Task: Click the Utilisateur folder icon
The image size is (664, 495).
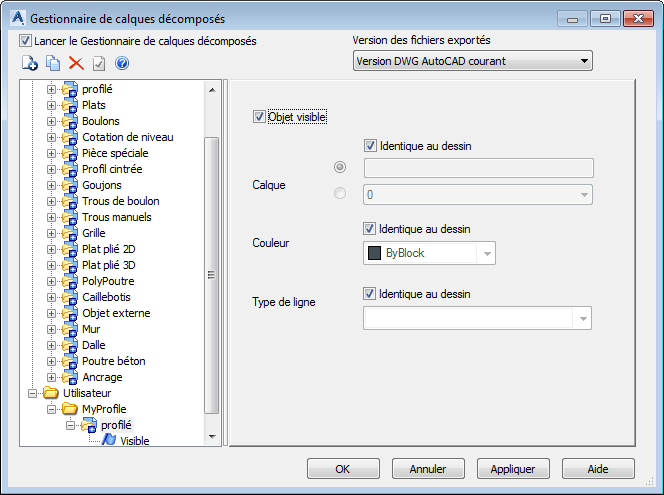Action: tap(51, 393)
